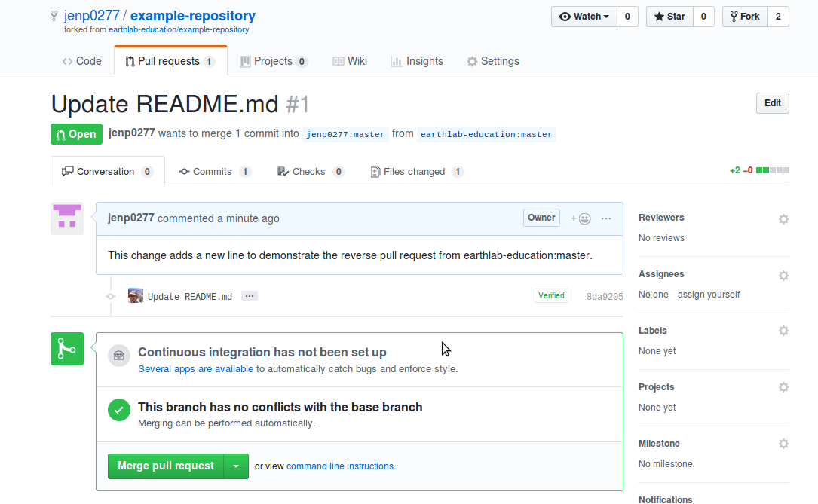Fork the repository

[745, 17]
